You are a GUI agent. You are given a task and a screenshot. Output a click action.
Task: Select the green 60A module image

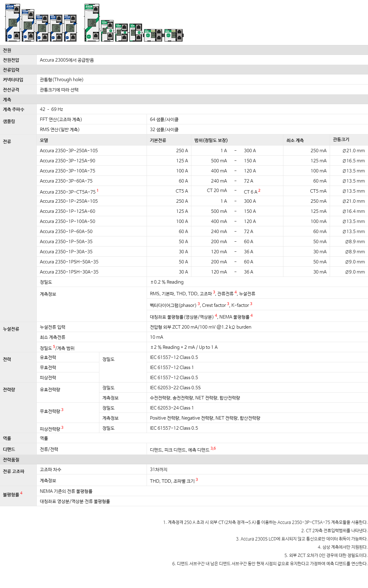tap(136, 32)
